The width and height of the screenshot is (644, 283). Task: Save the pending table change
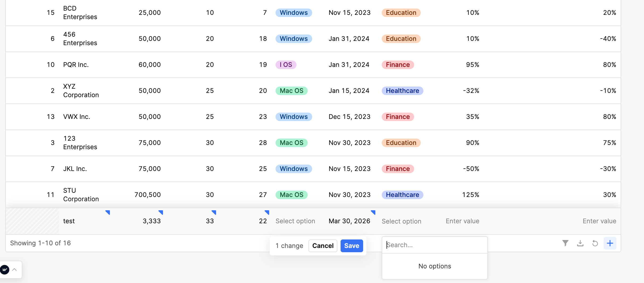click(x=351, y=246)
